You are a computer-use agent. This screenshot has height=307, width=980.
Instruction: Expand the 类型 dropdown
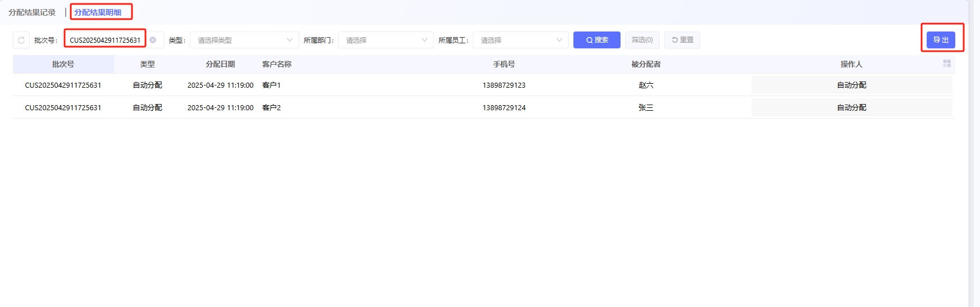pos(244,40)
